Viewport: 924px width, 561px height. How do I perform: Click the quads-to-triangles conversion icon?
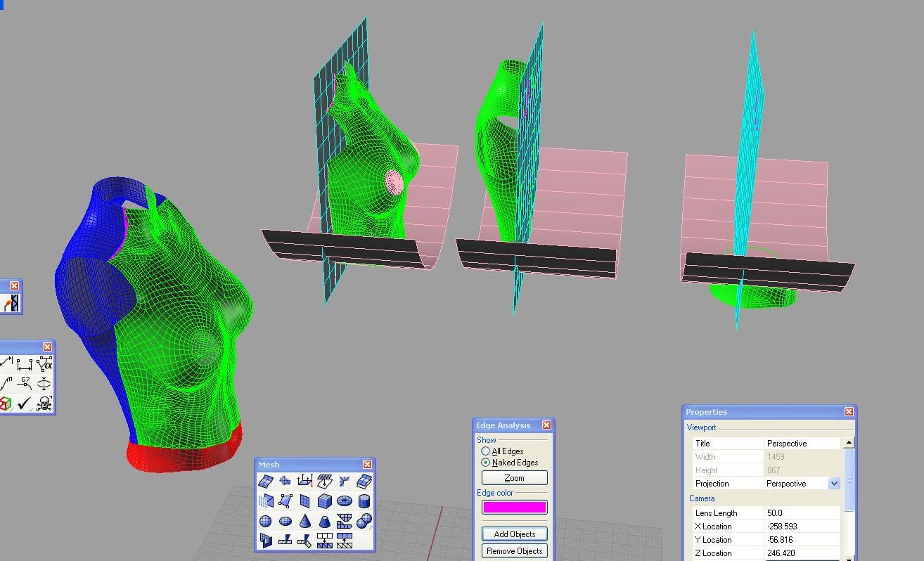pyautogui.click(x=325, y=541)
